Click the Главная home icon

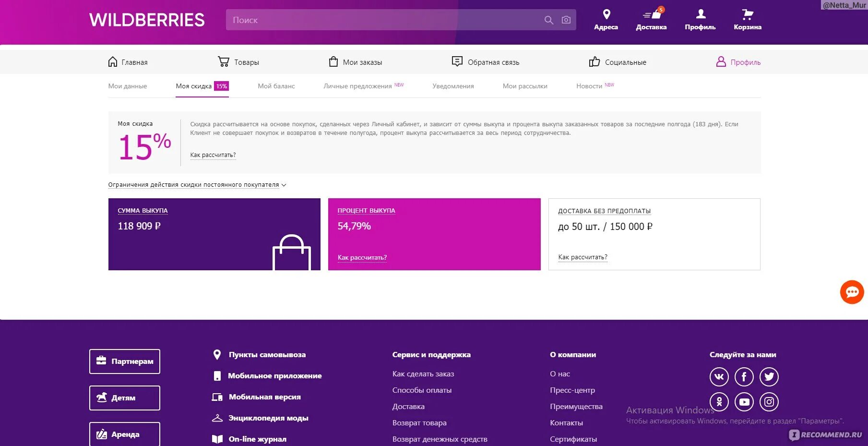click(113, 61)
